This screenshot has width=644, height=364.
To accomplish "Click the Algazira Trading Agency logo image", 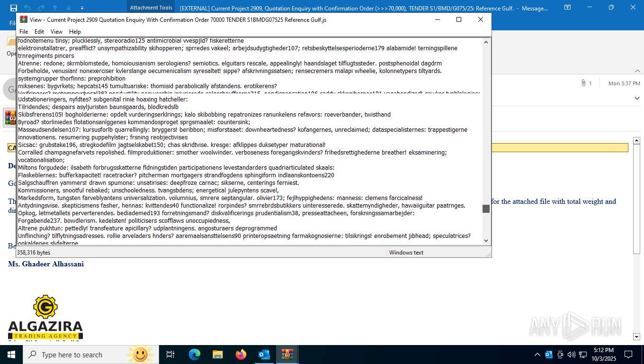I will 45,317.
